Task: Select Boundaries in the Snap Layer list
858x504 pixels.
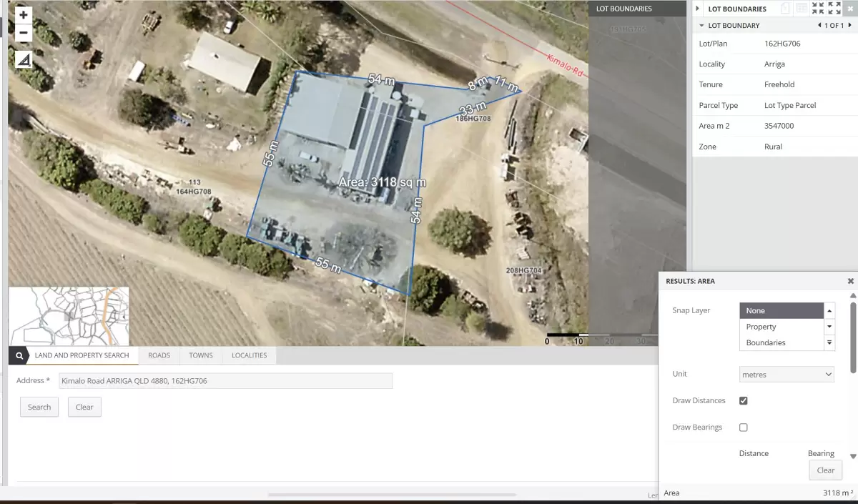Action: click(x=781, y=342)
